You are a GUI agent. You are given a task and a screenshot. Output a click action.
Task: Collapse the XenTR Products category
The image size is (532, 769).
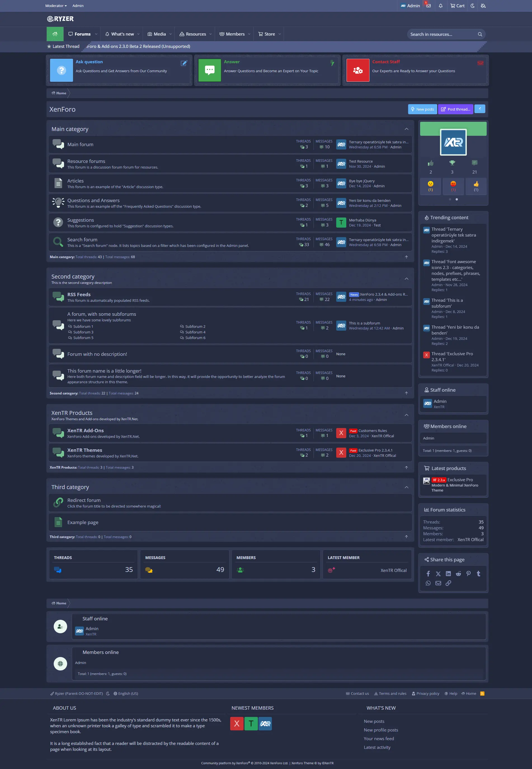click(406, 415)
